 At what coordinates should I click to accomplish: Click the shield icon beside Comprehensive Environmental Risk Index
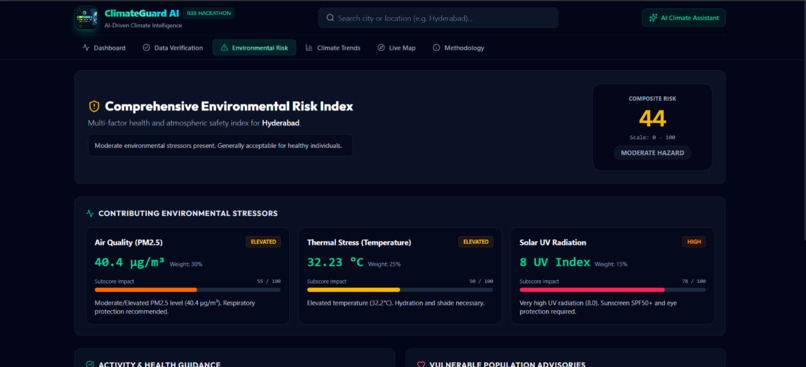click(94, 106)
